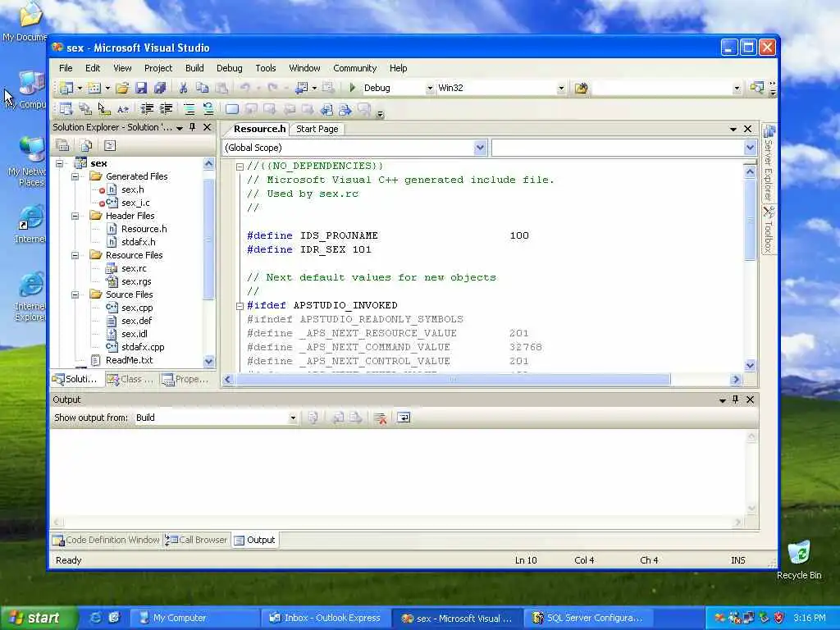The height and width of the screenshot is (630, 840).
Task: Open the Community menu
Action: point(354,68)
